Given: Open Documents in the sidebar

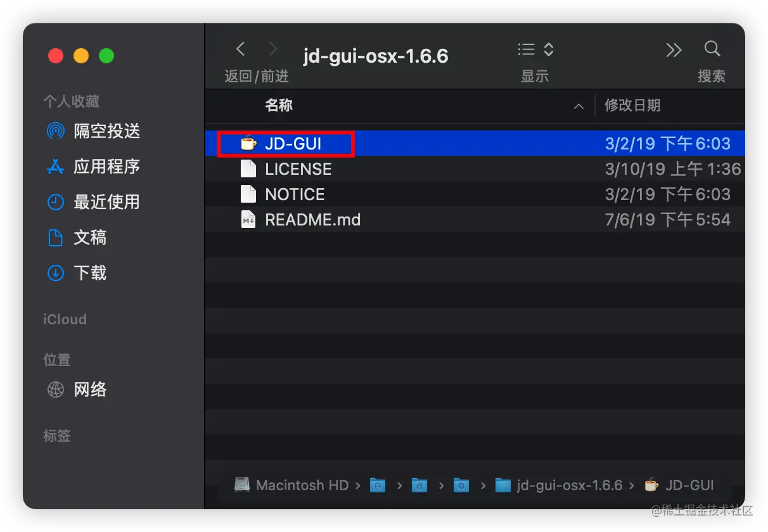Looking at the screenshot, I should (90, 237).
